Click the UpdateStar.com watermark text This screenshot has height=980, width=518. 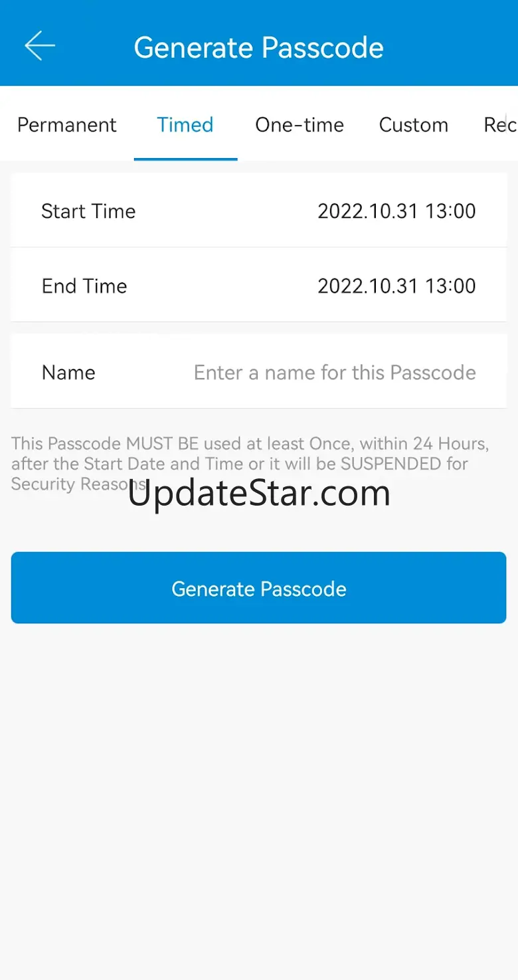259,493
